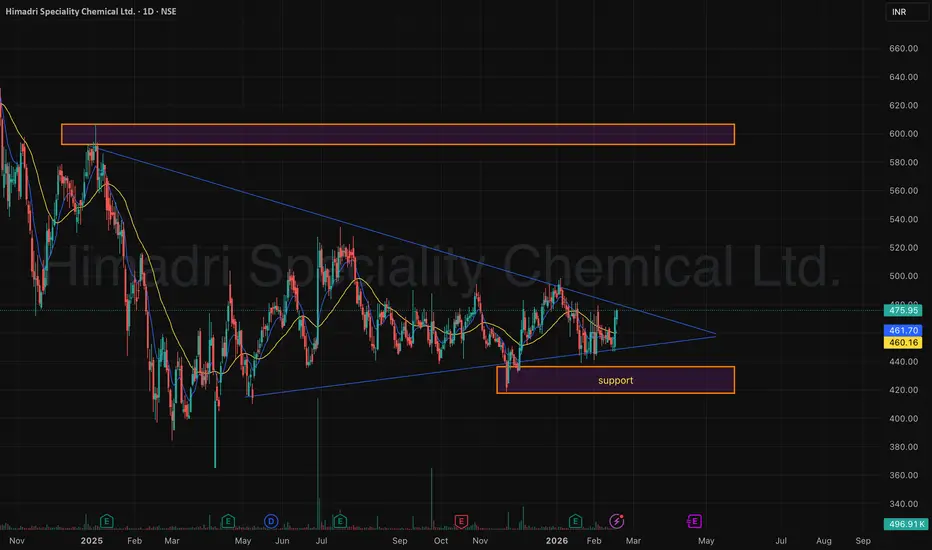This screenshot has height=550, width=932.
Task: Click the 380.00 price axis label
Action: click(903, 447)
